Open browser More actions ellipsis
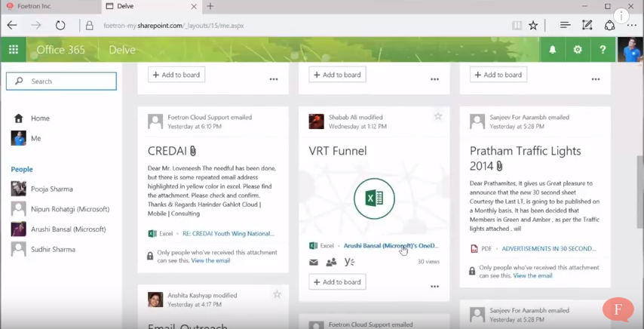 point(632,26)
